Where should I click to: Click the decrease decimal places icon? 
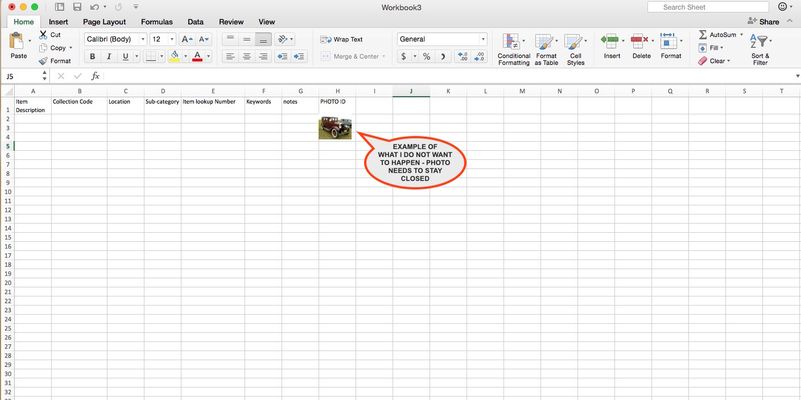[x=479, y=56]
